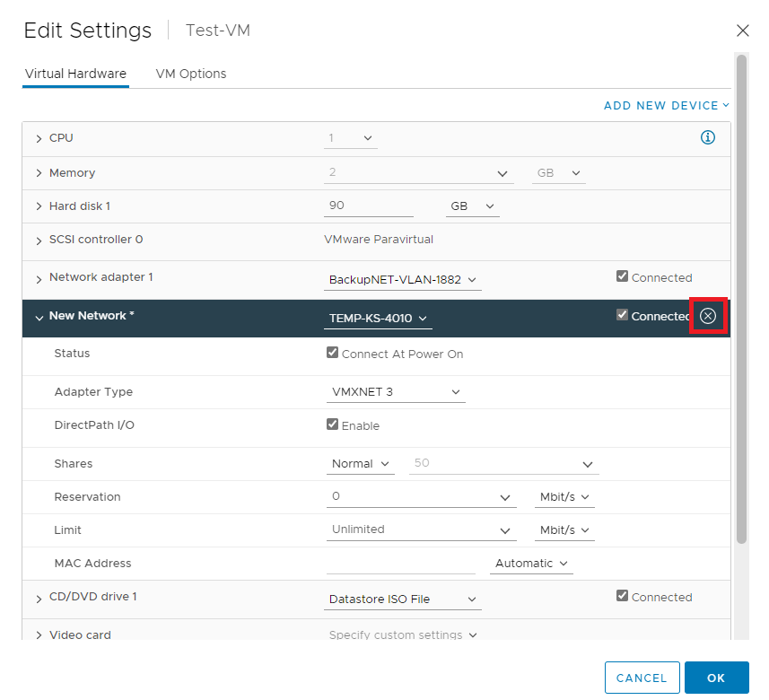The image size is (769, 700).
Task: Open the Shares Normal dropdown
Action: 360,464
